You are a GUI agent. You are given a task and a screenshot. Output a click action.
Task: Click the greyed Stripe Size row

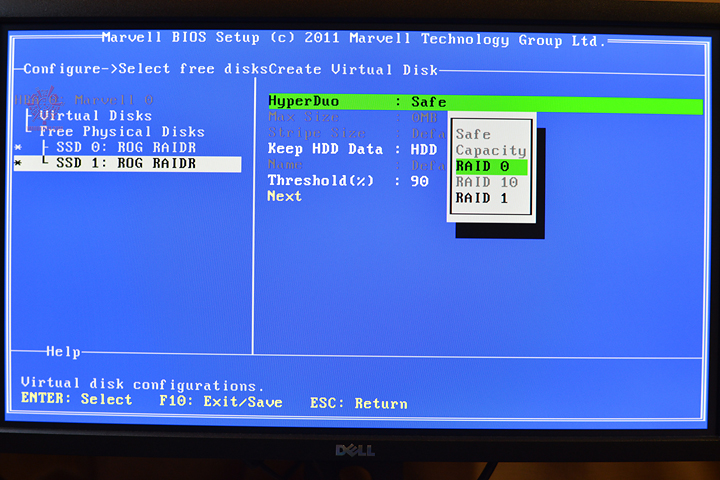(x=357, y=133)
